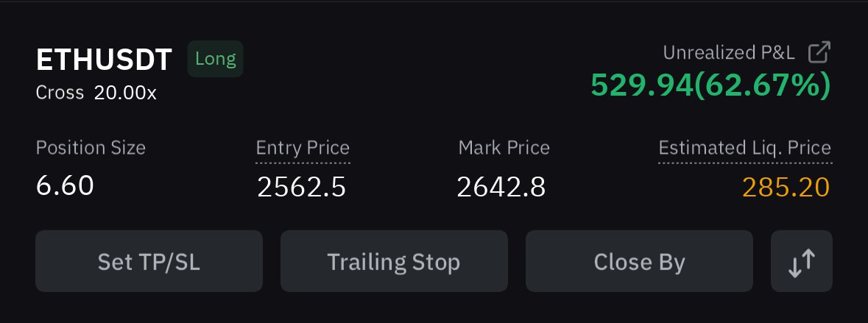
Task: Click the Entry Price dotted label
Action: [x=303, y=148]
